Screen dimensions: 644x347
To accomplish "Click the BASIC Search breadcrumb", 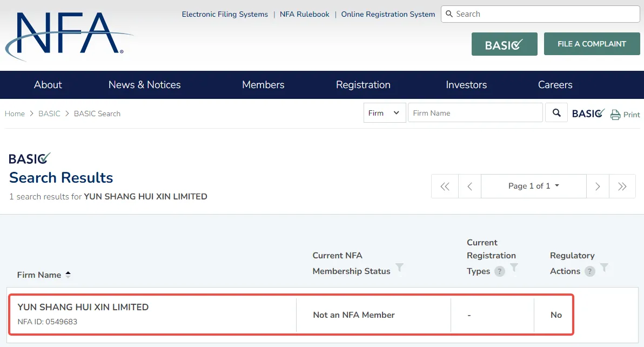I will [x=97, y=114].
